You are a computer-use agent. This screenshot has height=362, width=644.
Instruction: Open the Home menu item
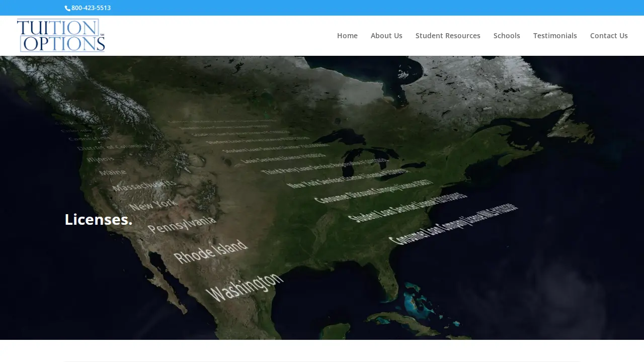(x=347, y=36)
